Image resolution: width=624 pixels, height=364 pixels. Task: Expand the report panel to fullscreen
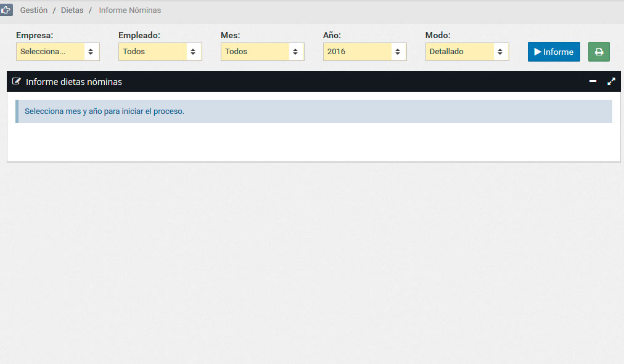pyautogui.click(x=611, y=81)
